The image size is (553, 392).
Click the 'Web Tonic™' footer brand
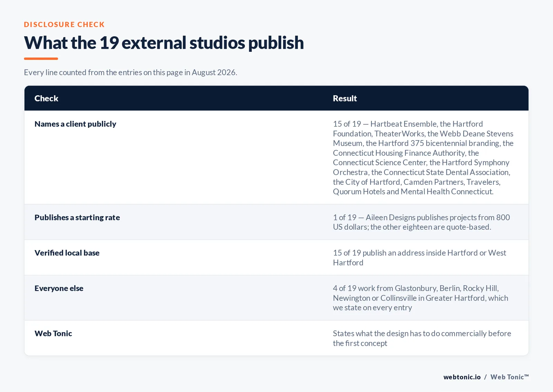click(x=509, y=377)
